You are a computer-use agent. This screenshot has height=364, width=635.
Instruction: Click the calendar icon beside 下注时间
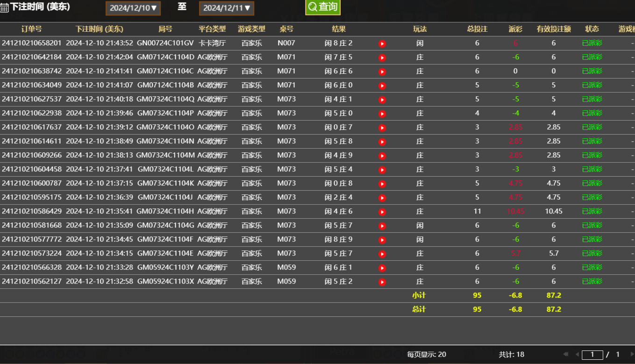5,8
